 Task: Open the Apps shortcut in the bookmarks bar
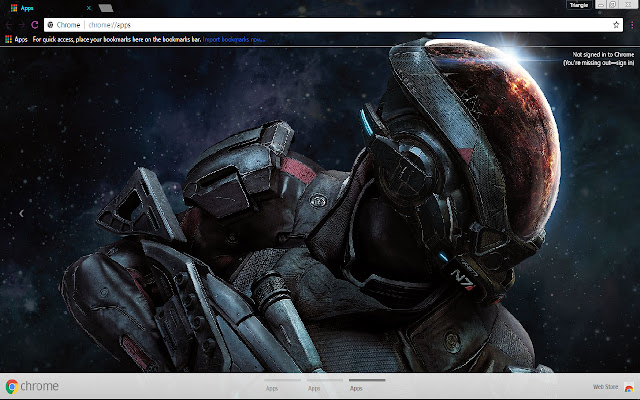pyautogui.click(x=16, y=39)
